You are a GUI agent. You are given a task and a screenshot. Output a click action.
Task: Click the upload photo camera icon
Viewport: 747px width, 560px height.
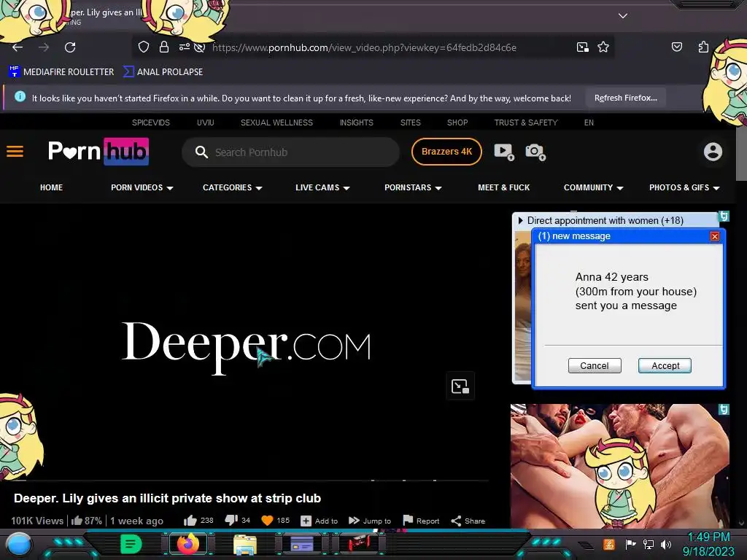click(535, 152)
